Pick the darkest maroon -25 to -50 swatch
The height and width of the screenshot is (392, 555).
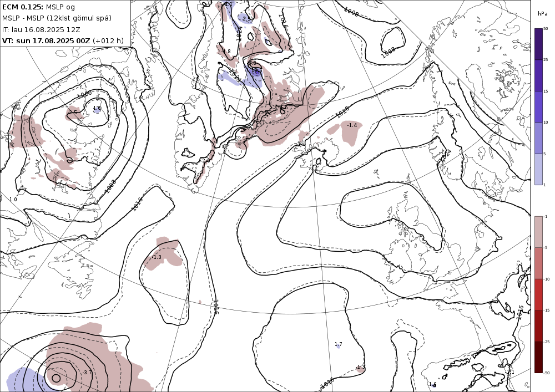tap(538, 357)
